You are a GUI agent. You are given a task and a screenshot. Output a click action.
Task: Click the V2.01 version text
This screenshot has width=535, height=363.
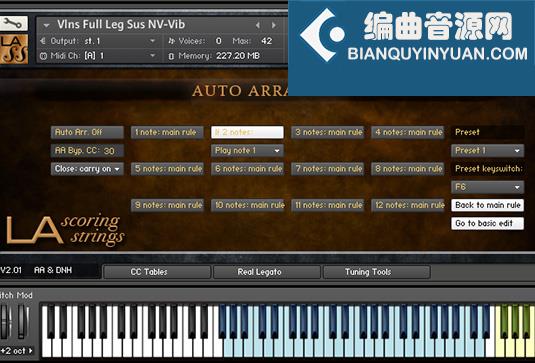tap(11, 271)
